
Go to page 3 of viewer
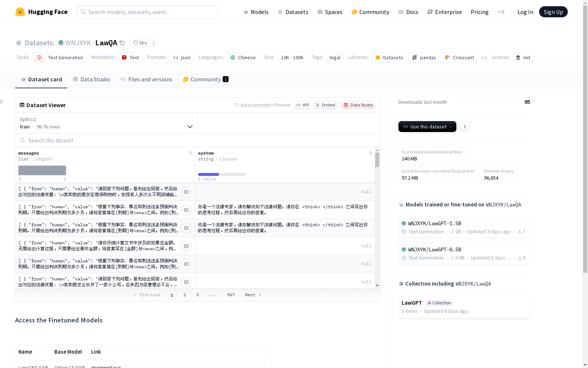tap(197, 295)
